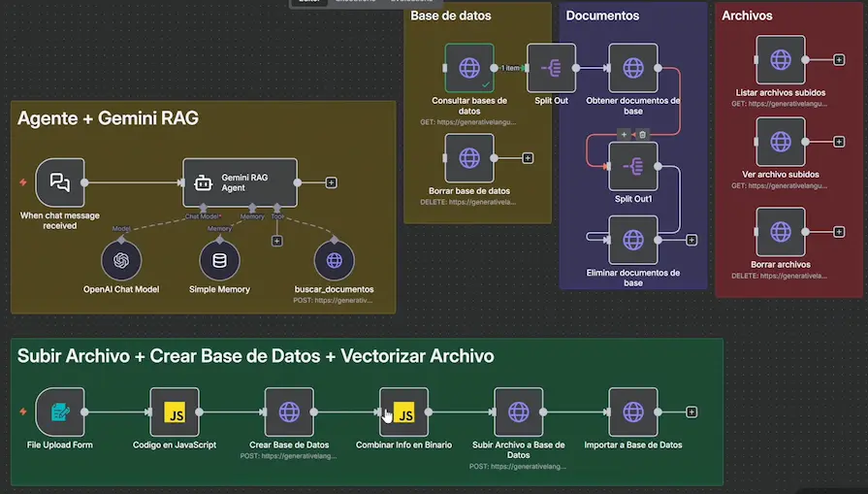Click the Combinar Info en Binario node
The height and width of the screenshot is (494, 868).
point(403,412)
